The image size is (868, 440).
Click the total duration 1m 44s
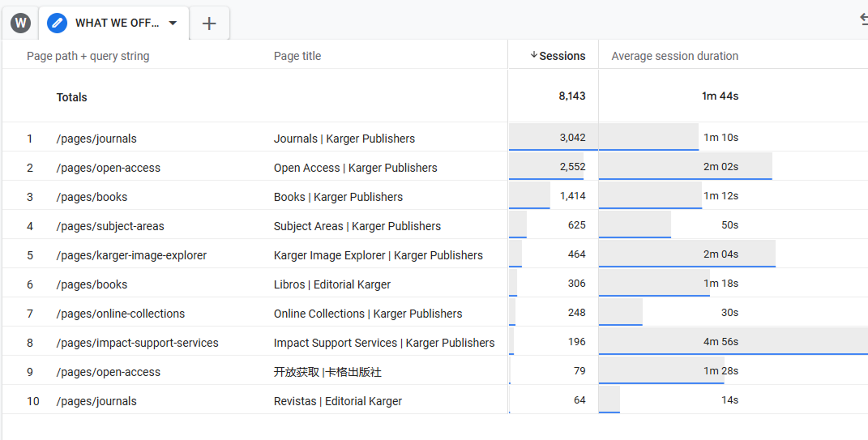(x=720, y=96)
